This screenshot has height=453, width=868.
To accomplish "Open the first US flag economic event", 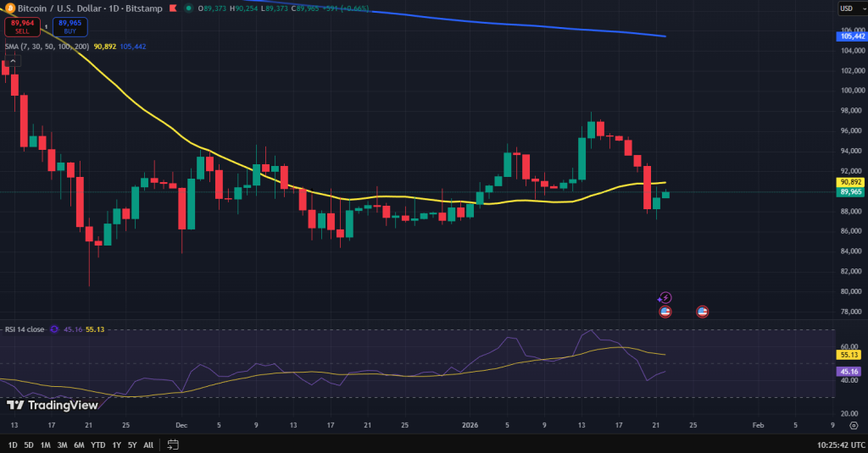I will [665, 312].
